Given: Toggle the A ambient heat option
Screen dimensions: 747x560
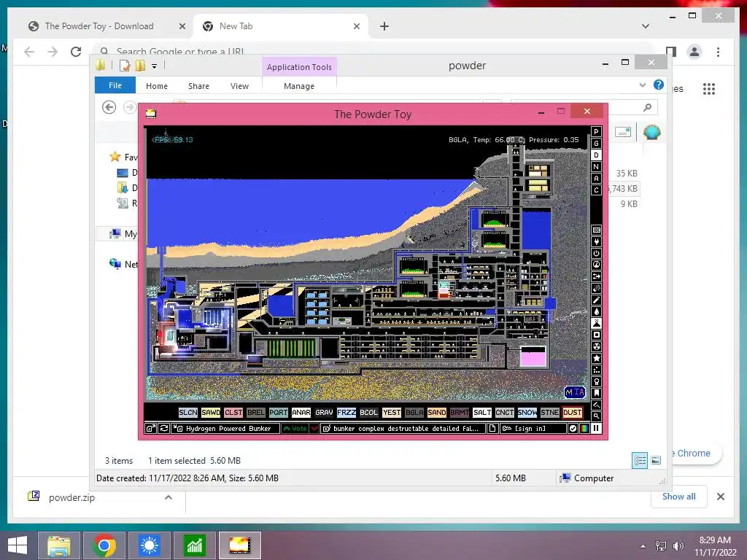Looking at the screenshot, I should point(596,178).
